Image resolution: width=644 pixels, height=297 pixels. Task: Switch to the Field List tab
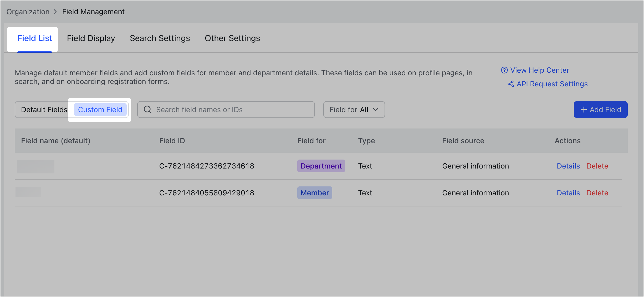35,38
